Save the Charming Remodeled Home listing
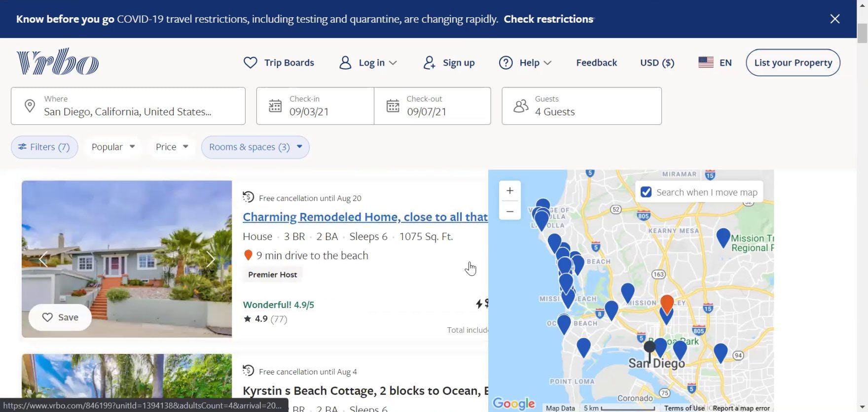The image size is (868, 412). coord(60,317)
